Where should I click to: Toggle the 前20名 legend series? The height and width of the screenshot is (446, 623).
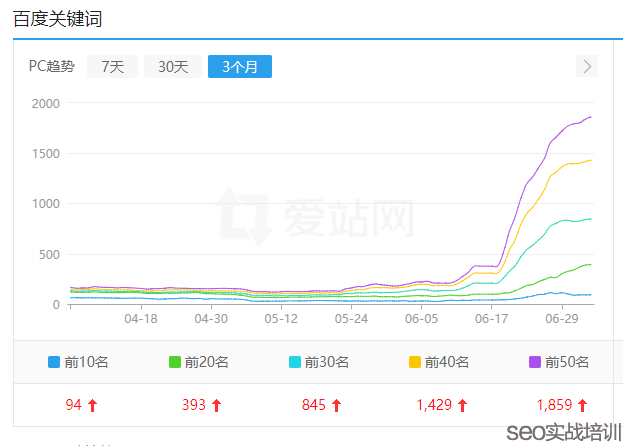pyautogui.click(x=199, y=362)
